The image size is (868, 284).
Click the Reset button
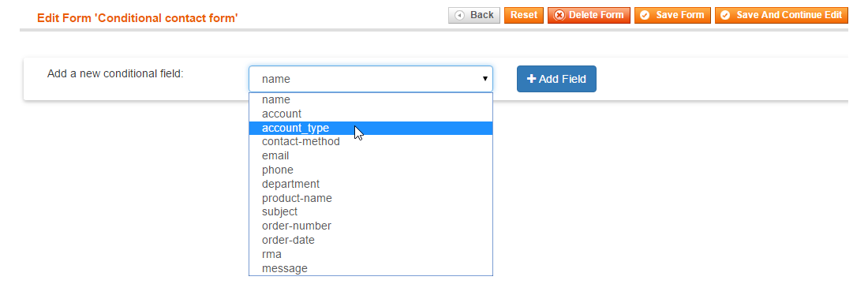[524, 15]
